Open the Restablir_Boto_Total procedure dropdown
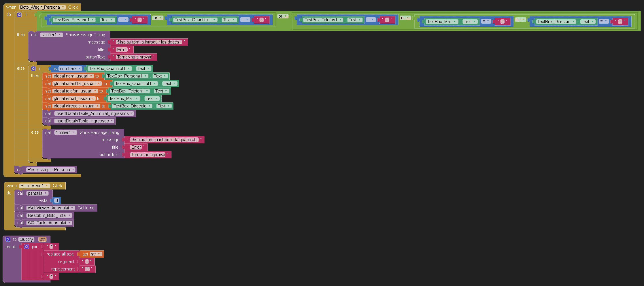This screenshot has height=286, width=644. click(x=70, y=215)
